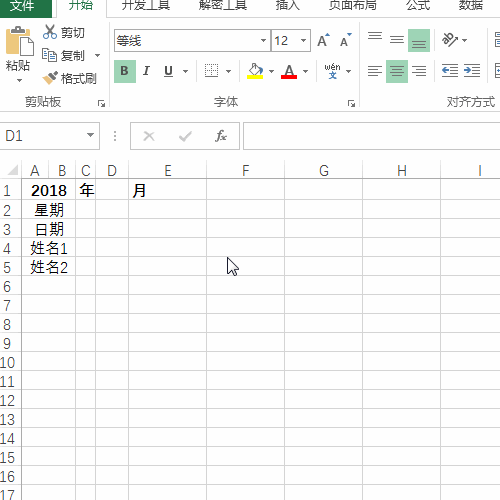Select cell containing 2018

pyautogui.click(x=49, y=190)
